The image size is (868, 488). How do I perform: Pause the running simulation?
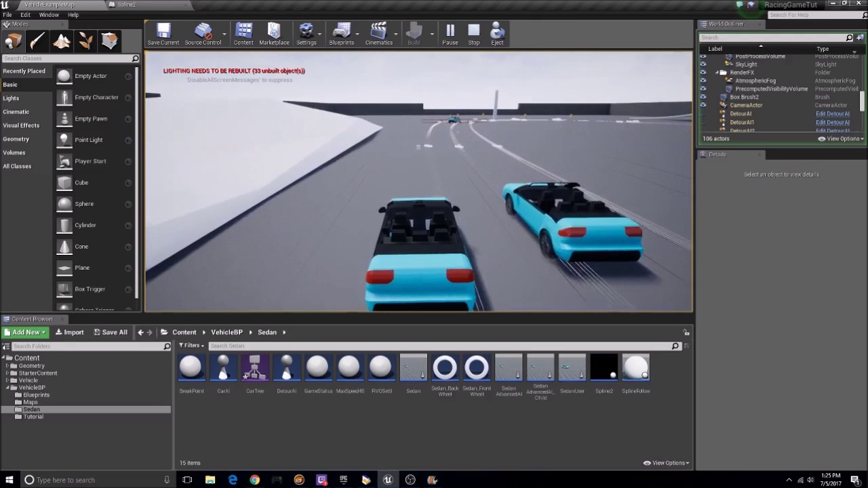tap(450, 34)
